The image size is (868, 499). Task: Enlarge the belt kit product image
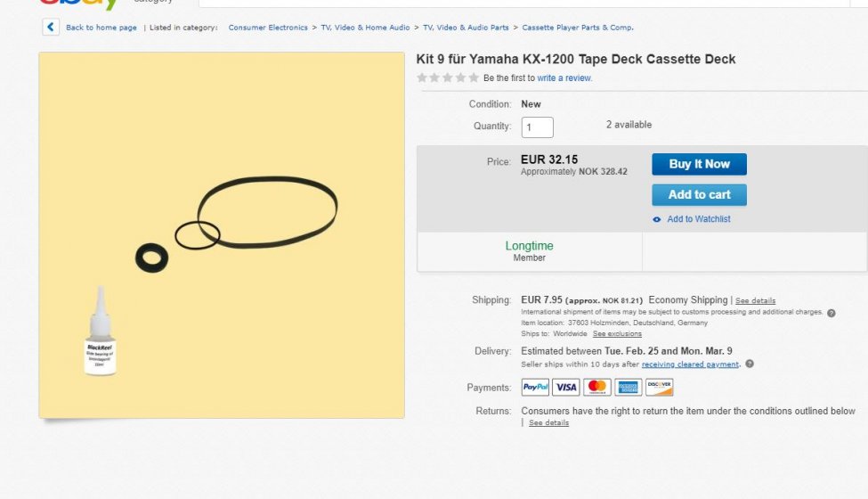222,235
